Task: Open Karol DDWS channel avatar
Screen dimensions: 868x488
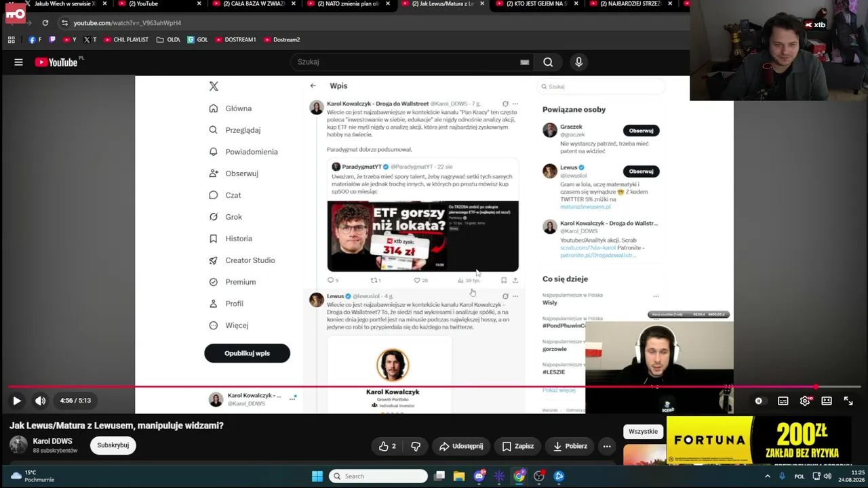Action: (x=18, y=445)
